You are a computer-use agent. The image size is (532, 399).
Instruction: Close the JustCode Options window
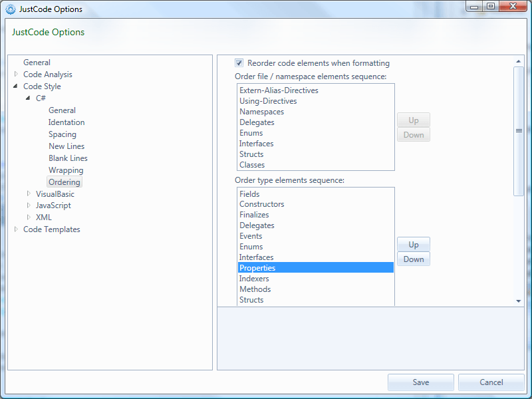(x=513, y=7)
